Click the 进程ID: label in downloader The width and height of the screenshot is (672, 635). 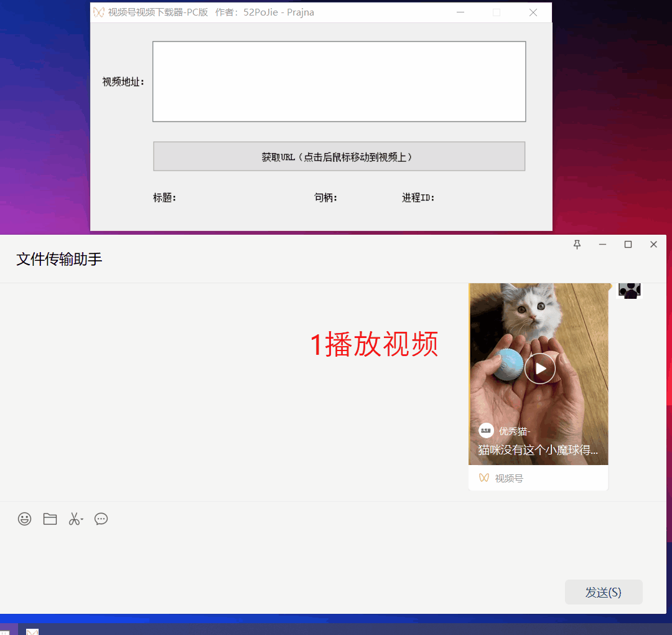418,198
